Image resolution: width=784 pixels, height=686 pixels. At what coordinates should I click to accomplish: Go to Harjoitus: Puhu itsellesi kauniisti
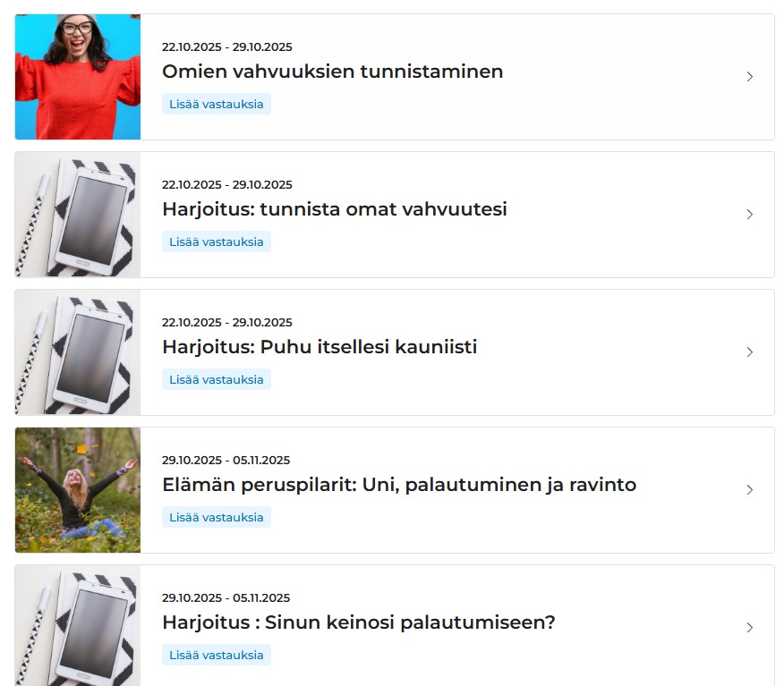tap(320, 347)
